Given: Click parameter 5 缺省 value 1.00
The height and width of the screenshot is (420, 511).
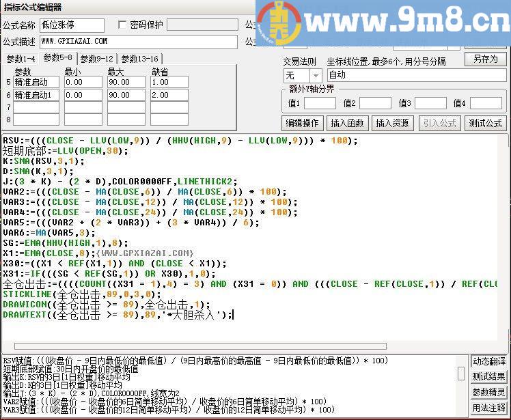Looking at the screenshot, I should tap(169, 82).
